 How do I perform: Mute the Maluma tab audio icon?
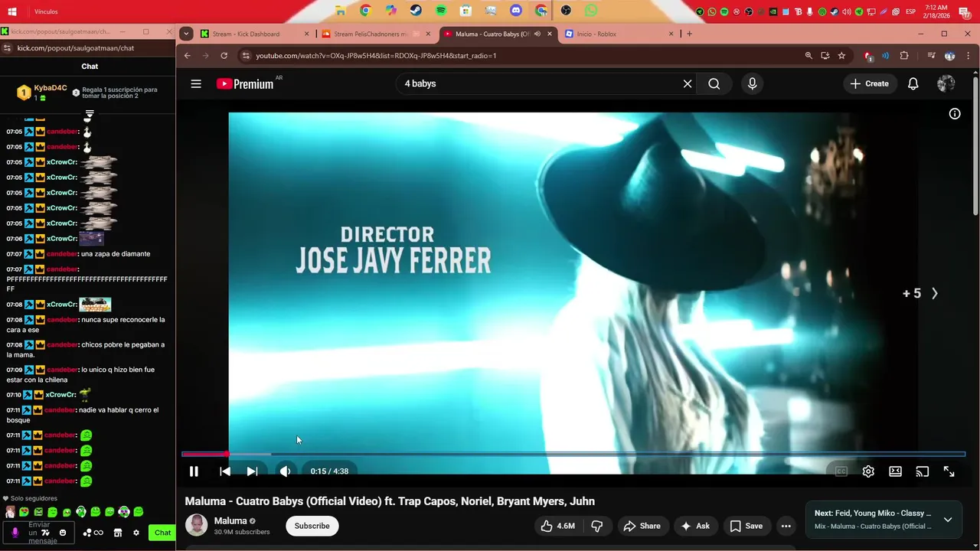click(537, 34)
